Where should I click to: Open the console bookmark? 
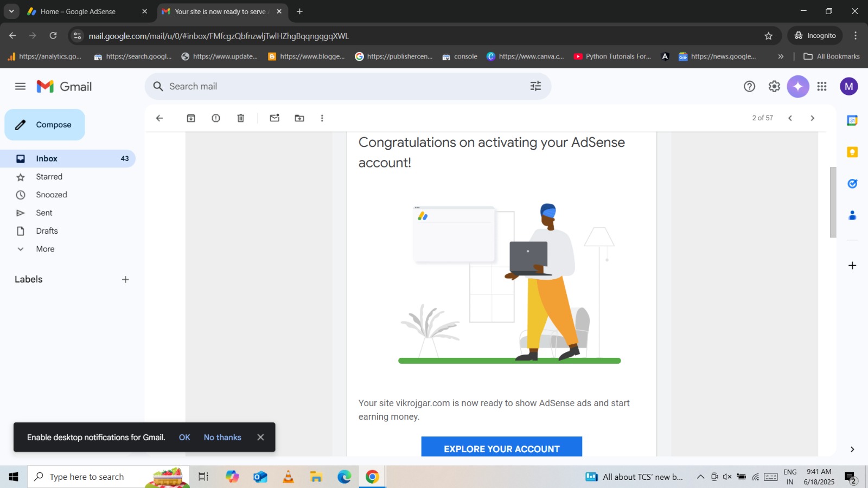[459, 56]
